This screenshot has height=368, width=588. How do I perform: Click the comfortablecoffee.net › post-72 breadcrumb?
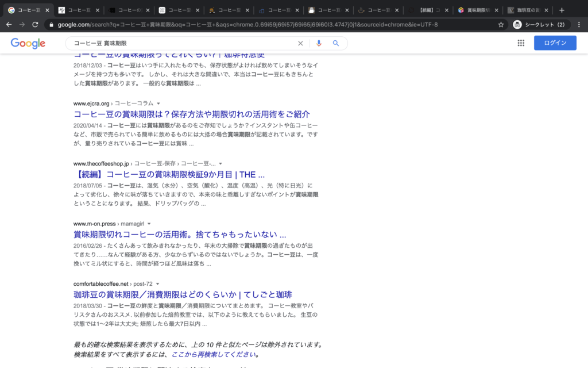pyautogui.click(x=113, y=284)
